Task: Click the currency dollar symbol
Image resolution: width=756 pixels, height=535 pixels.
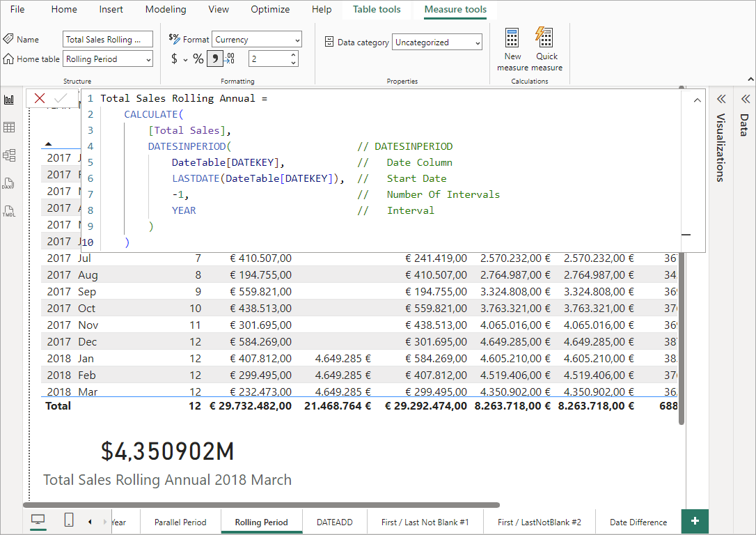Action: (174, 59)
